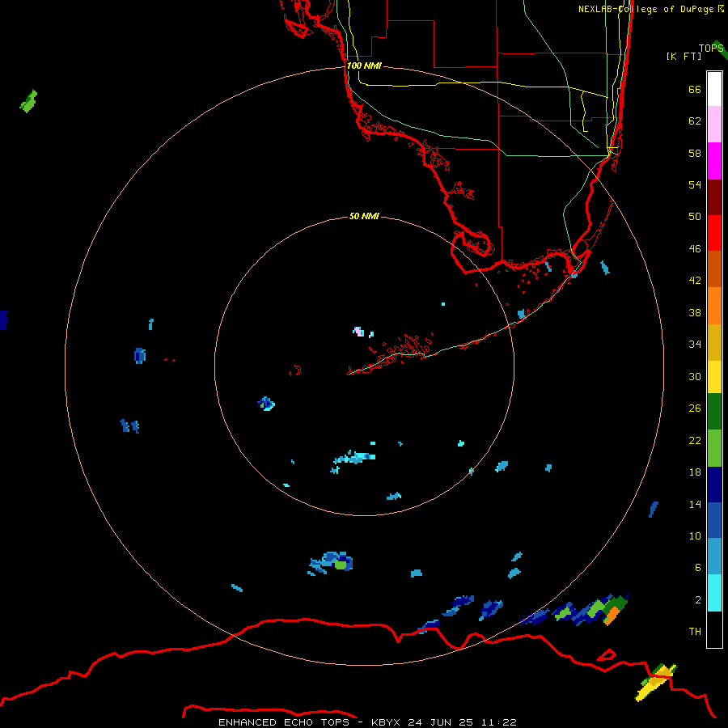Click the legend value "54"
The height and width of the screenshot is (728, 728).
(x=695, y=184)
